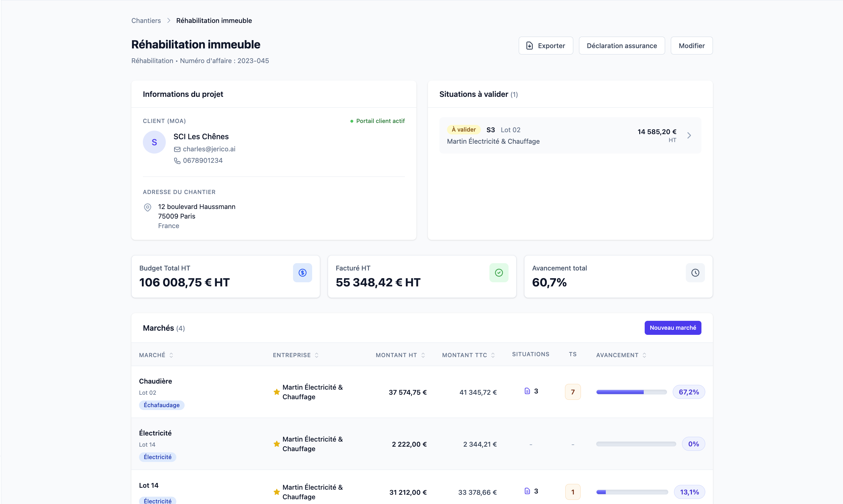Open S3 situation with chevron arrow
This screenshot has height=504, width=843.
pos(689,135)
